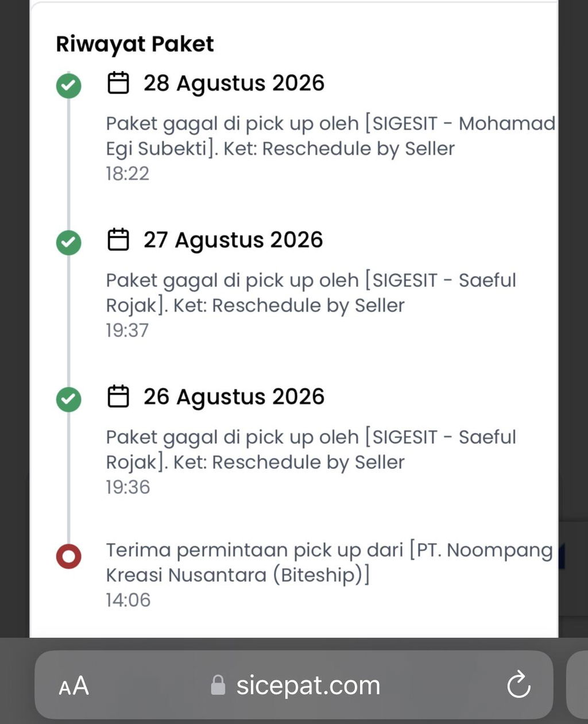
Task: Select the 28 Agustus 2026 date heading
Action: click(234, 83)
